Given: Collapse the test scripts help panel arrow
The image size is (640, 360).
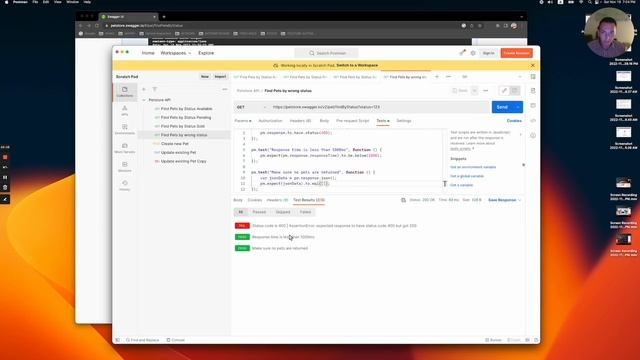Looking at the screenshot, I should (520, 134).
